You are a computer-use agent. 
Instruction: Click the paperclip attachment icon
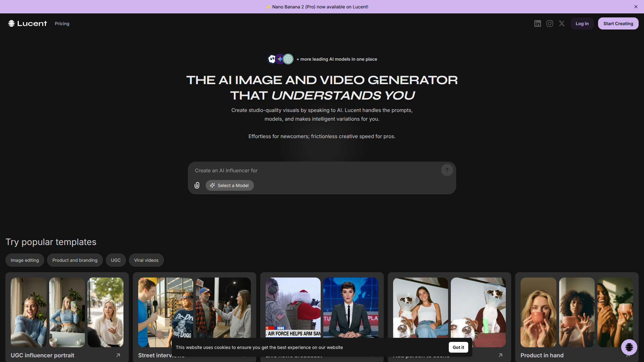click(197, 185)
